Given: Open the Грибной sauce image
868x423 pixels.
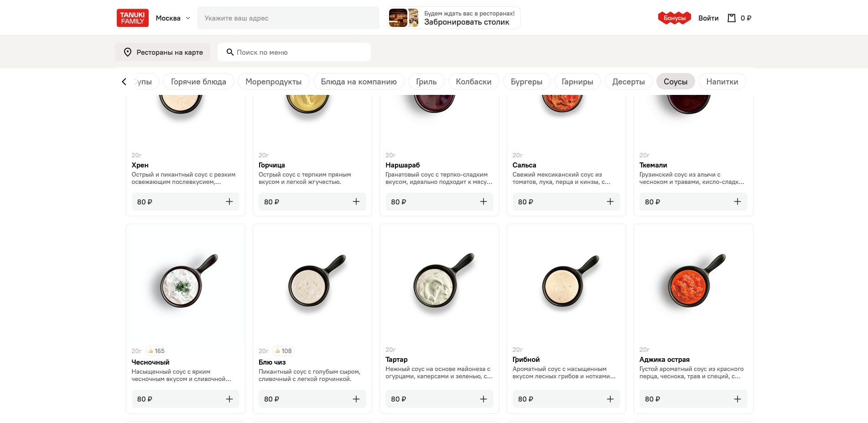Looking at the screenshot, I should 566,285.
